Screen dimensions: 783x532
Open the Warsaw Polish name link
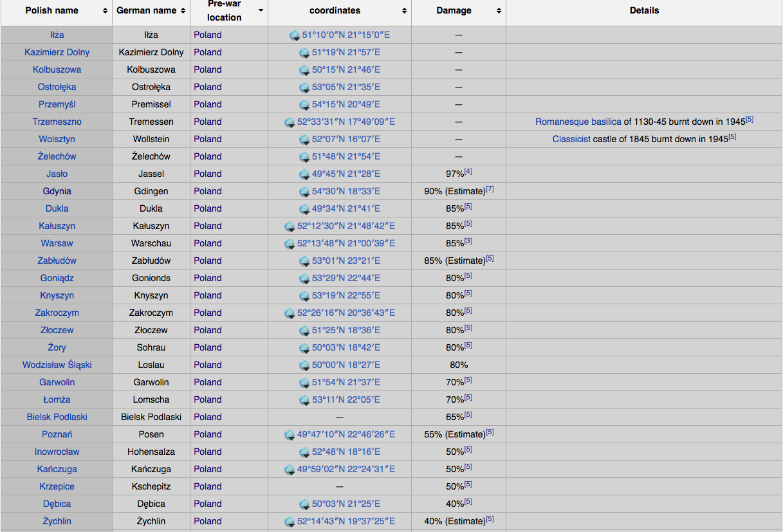click(57, 243)
